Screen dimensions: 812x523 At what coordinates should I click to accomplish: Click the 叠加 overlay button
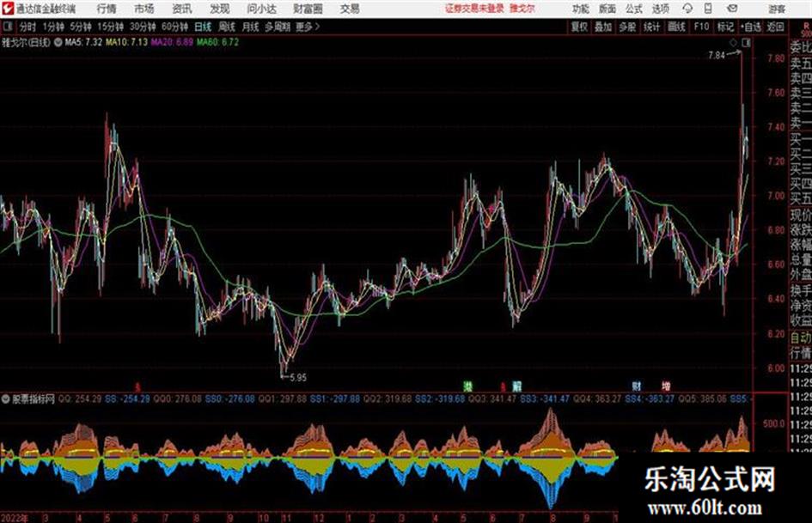pos(603,27)
